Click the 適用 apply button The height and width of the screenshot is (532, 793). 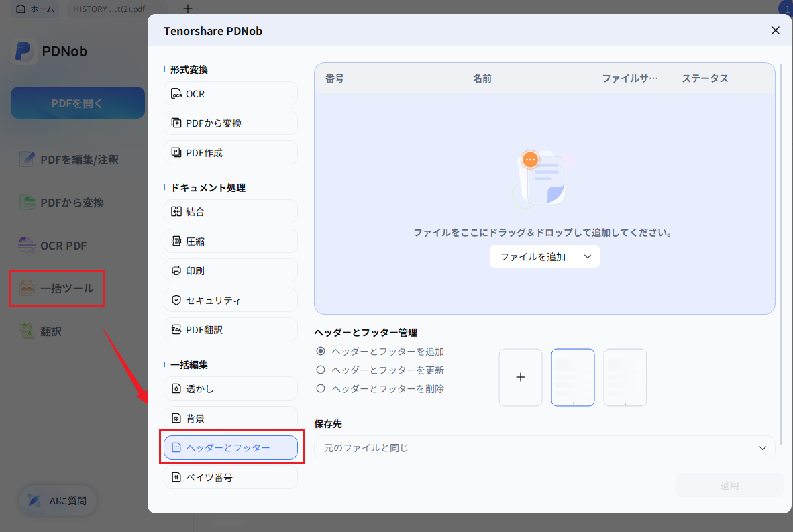pyautogui.click(x=729, y=486)
